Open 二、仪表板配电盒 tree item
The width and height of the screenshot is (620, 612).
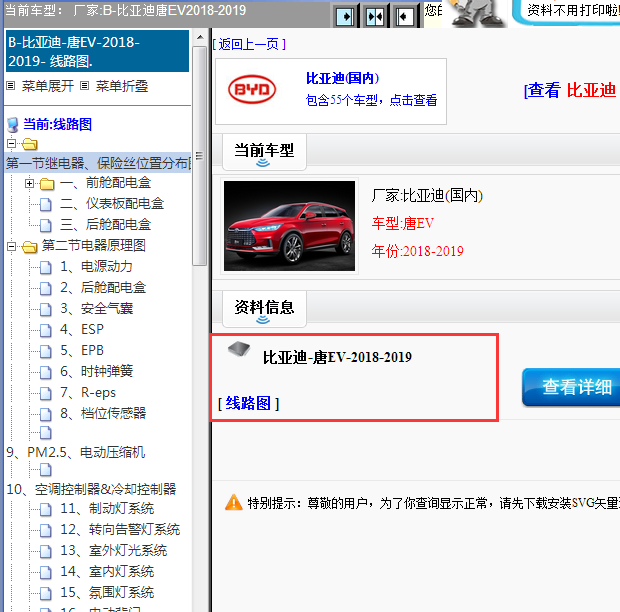pos(112,204)
